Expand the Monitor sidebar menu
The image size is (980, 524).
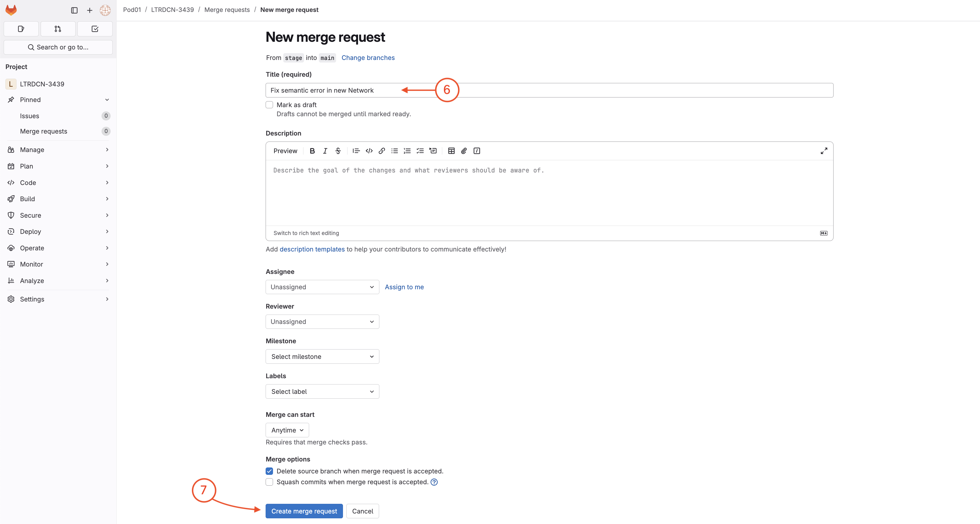coord(58,264)
